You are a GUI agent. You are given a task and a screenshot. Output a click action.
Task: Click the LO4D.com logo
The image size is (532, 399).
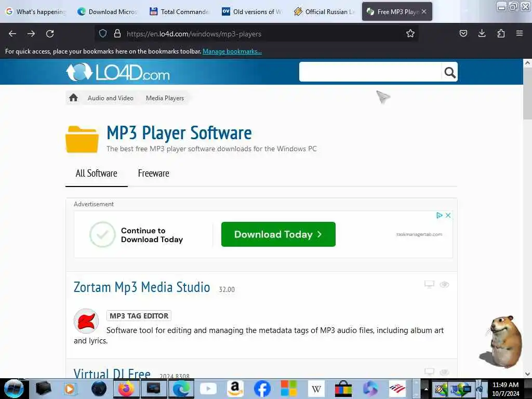118,72
